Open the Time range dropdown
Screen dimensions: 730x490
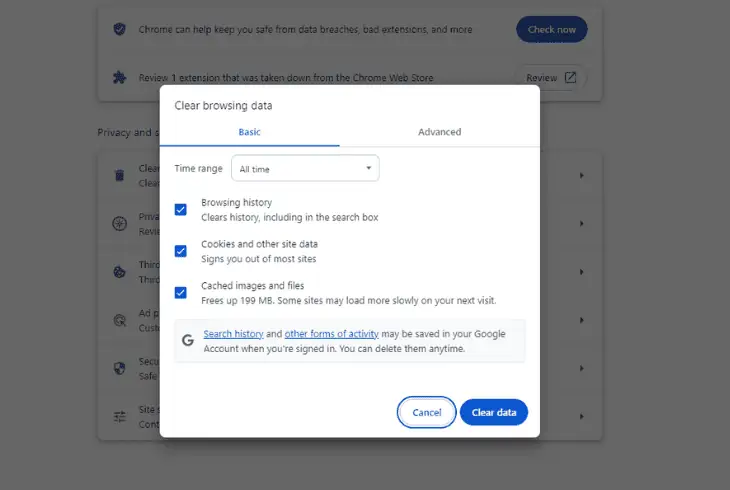[x=305, y=169]
